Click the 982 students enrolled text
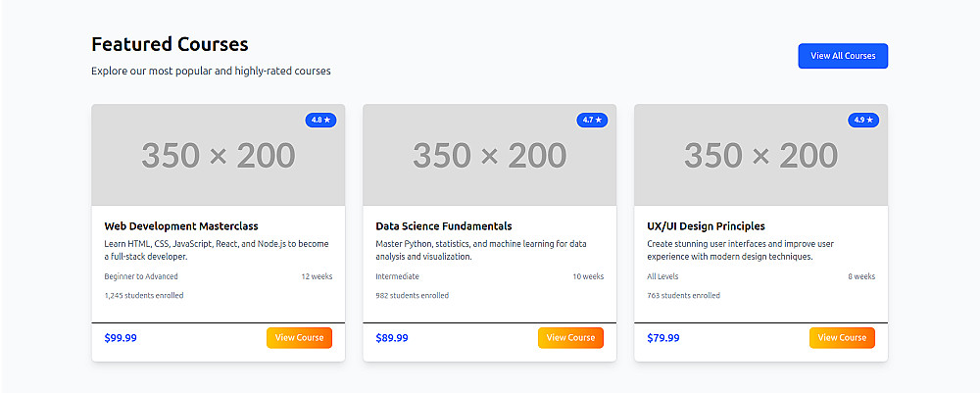 pyautogui.click(x=413, y=295)
